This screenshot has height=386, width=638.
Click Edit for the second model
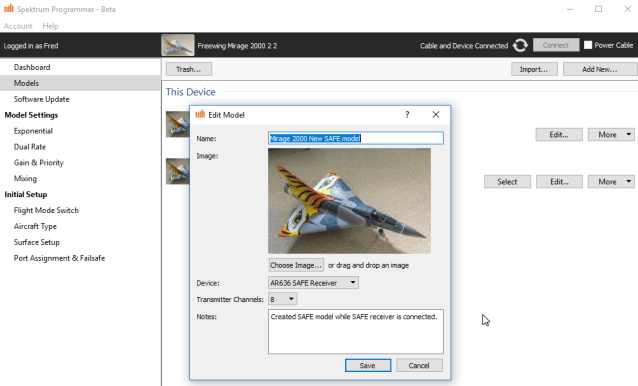[x=559, y=182]
